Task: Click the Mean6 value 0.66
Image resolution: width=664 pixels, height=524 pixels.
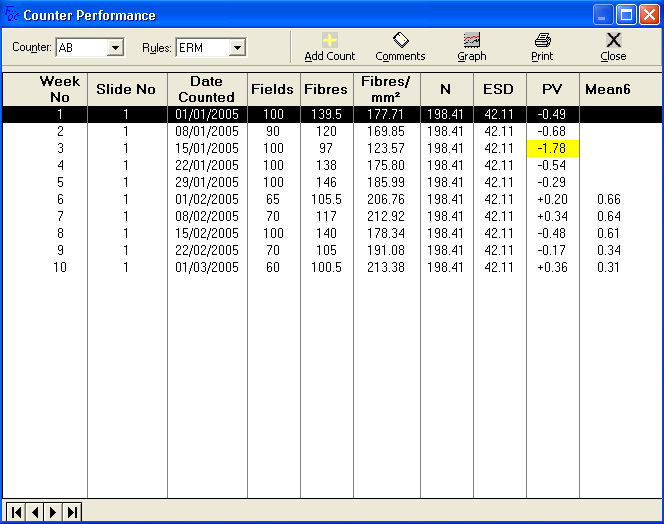Action: point(609,199)
